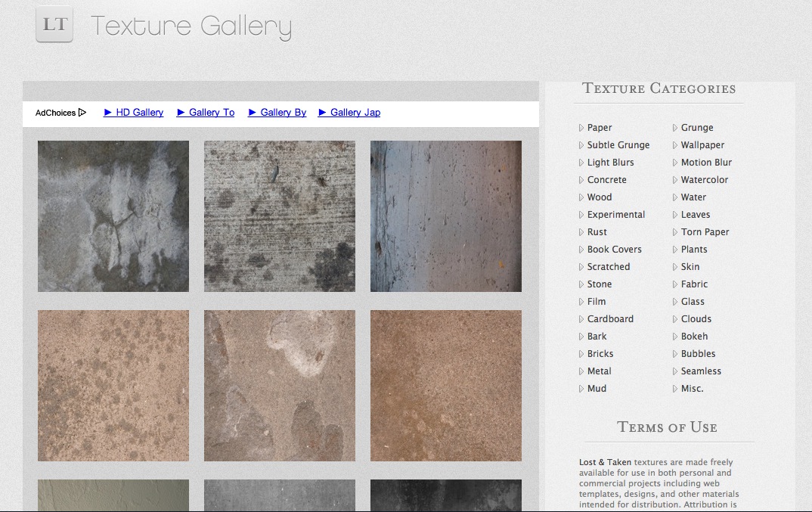The image size is (812, 512).
Task: Open the blue-gray pitted wall texture thumbnail
Action: tap(446, 216)
